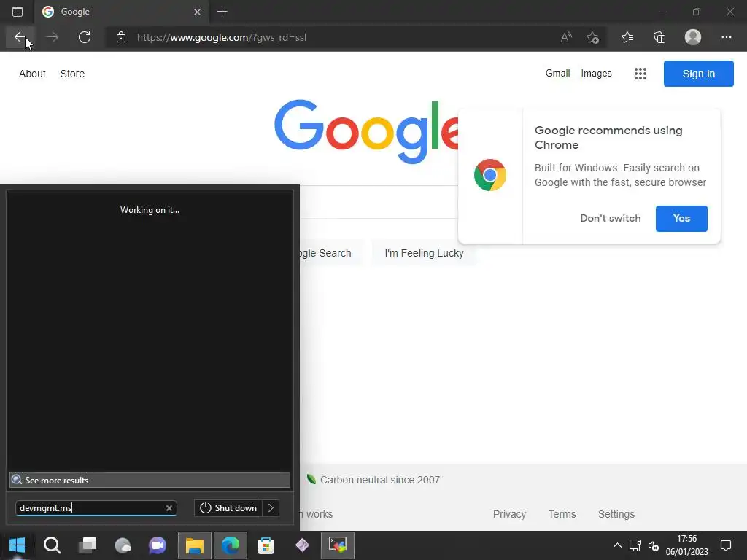Click See more results in Start menu

pos(150,480)
